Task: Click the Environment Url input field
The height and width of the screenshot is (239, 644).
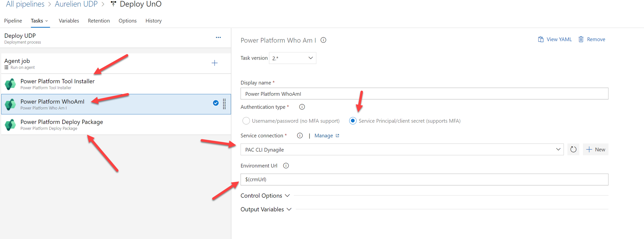Action: click(424, 180)
